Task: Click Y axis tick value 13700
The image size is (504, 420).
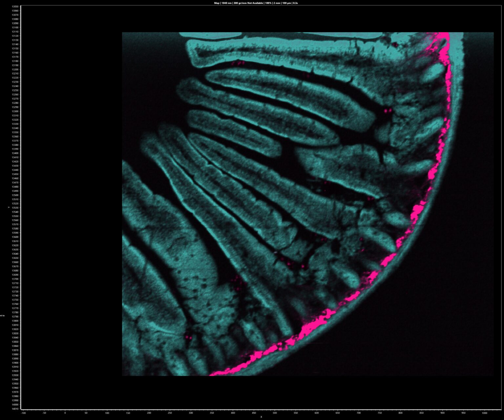Action: [x=15, y=279]
